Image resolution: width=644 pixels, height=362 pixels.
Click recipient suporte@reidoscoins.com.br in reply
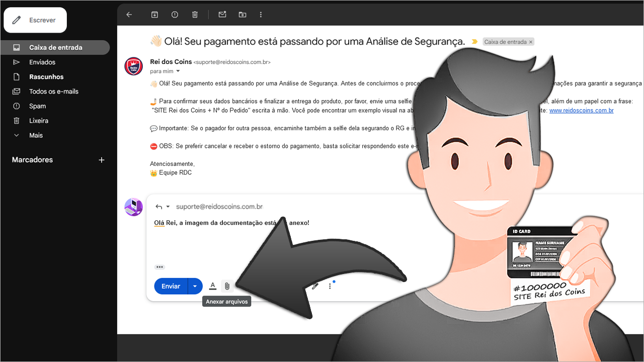219,207
